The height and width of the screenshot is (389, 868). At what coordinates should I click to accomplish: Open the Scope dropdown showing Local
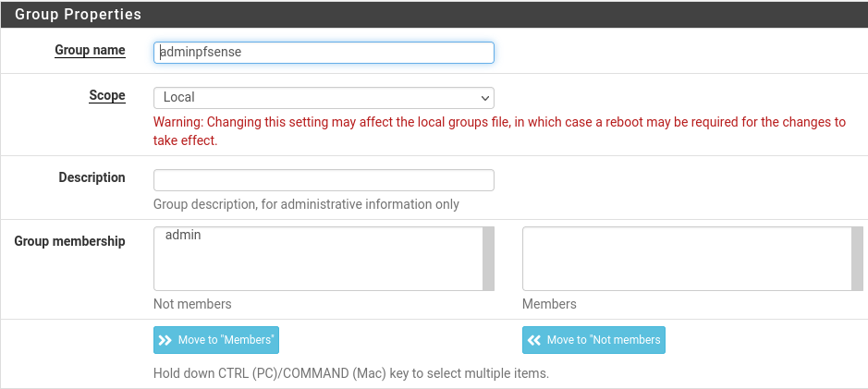[324, 98]
